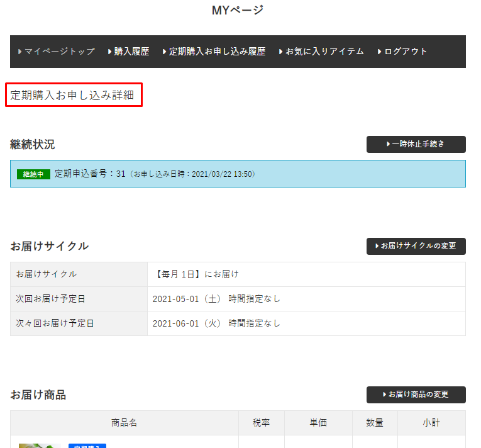Click the 定期購入お申し込み詳細 heading
The image size is (481, 448).
pyautogui.click(x=73, y=95)
